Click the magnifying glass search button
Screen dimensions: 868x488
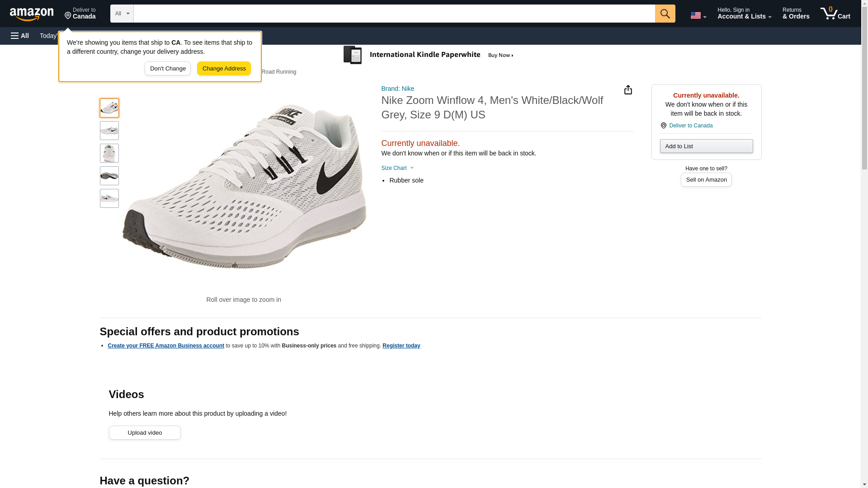pyautogui.click(x=665, y=14)
